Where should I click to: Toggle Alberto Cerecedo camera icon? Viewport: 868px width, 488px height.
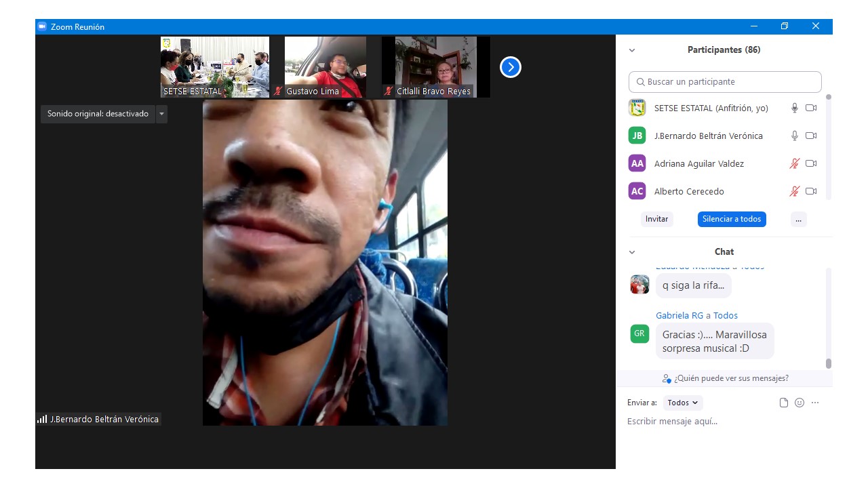coord(811,191)
